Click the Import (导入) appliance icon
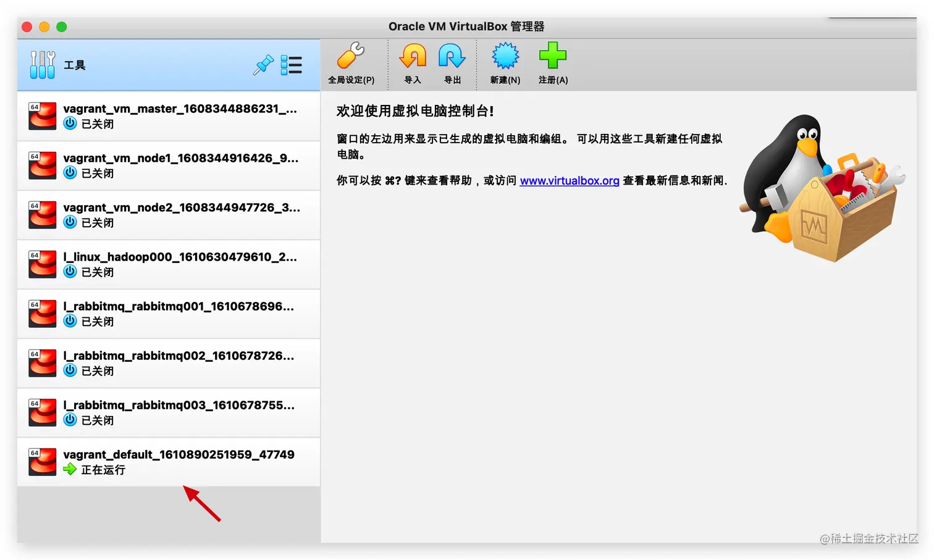This screenshot has width=934, height=560. [413, 56]
